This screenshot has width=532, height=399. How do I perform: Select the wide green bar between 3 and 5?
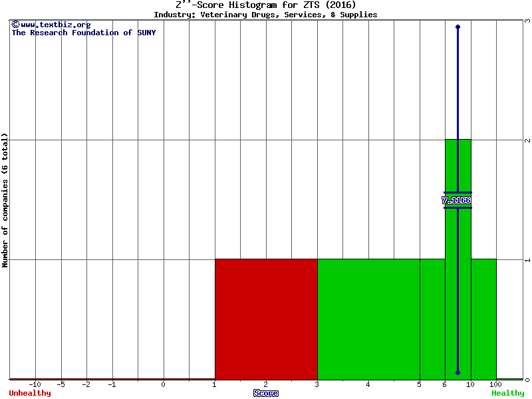coord(368,319)
